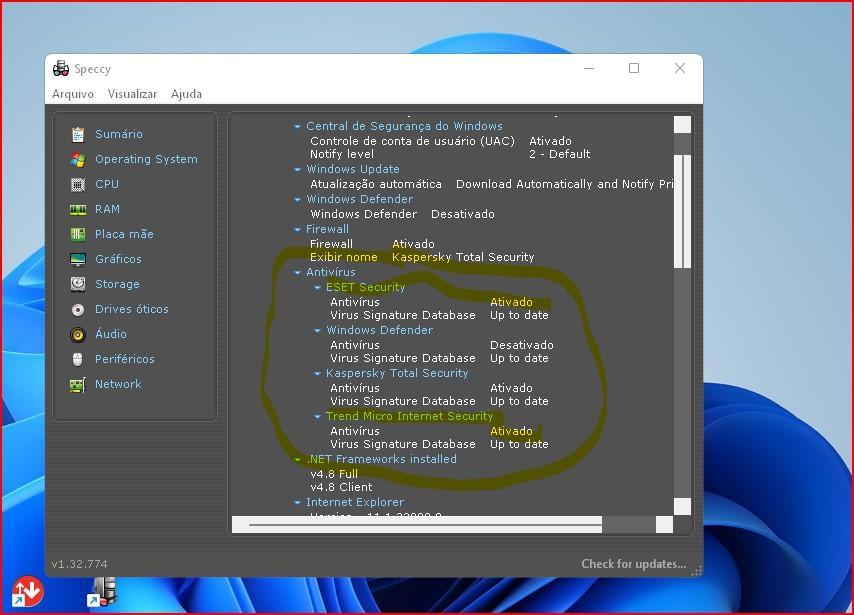Viewport: 854px width, 615px height.
Task: Click the Windows Update heading
Action: [353, 169]
